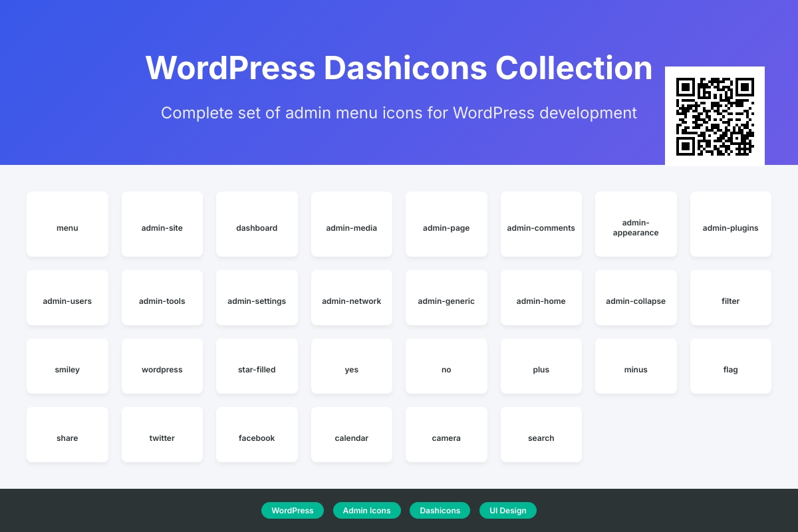Click the plus icon card
The height and width of the screenshot is (532, 798).
(541, 366)
